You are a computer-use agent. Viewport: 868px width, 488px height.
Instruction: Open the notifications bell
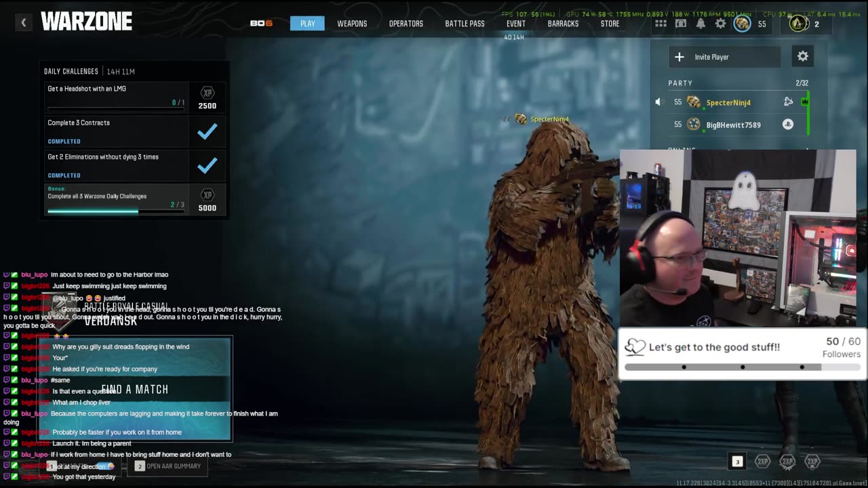(701, 24)
